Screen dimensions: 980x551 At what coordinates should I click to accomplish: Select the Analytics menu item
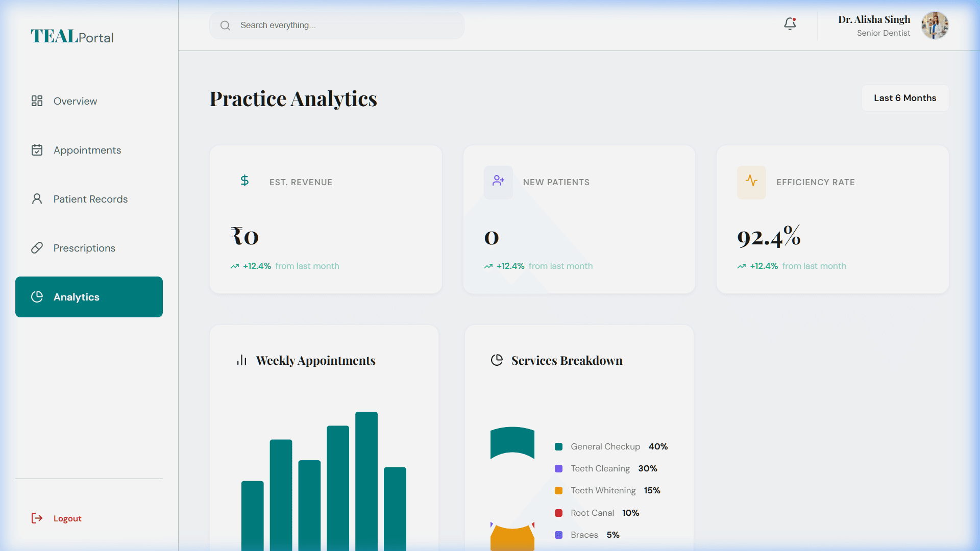click(89, 297)
